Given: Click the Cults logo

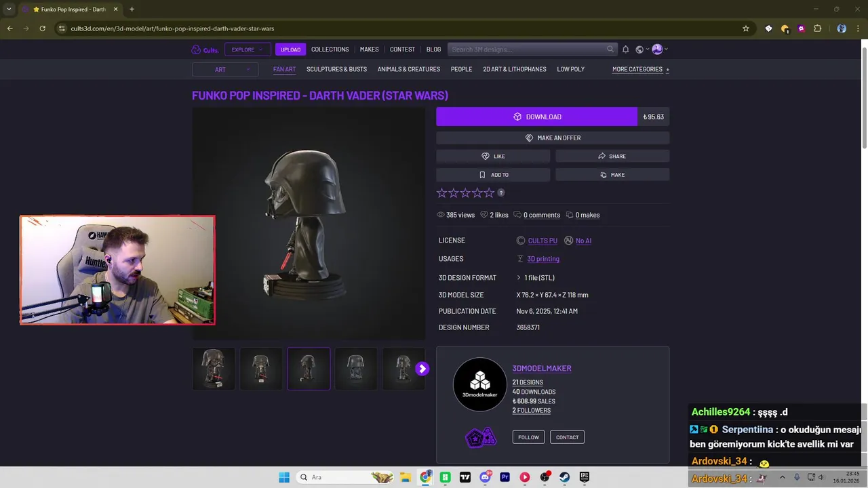Looking at the screenshot, I should [x=205, y=49].
